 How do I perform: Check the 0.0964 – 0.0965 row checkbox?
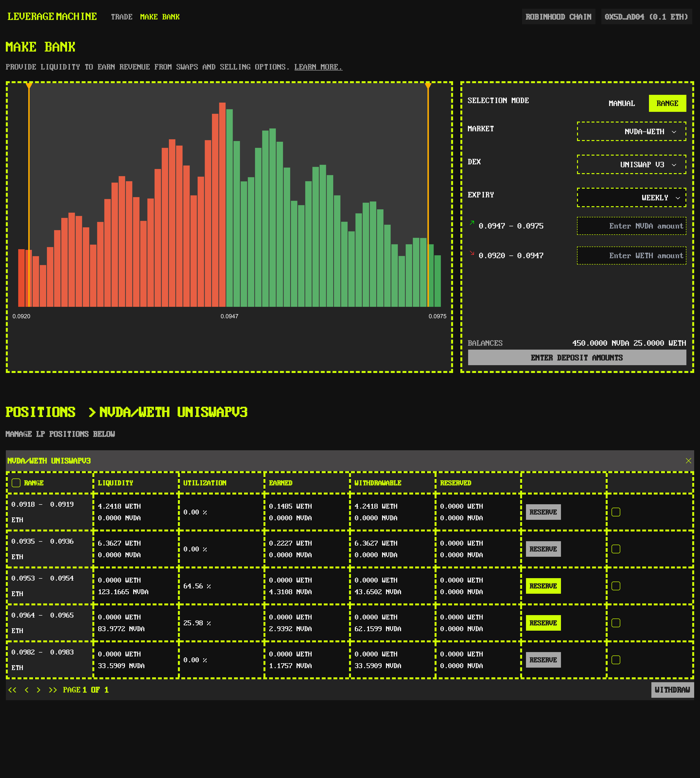pyautogui.click(x=616, y=623)
